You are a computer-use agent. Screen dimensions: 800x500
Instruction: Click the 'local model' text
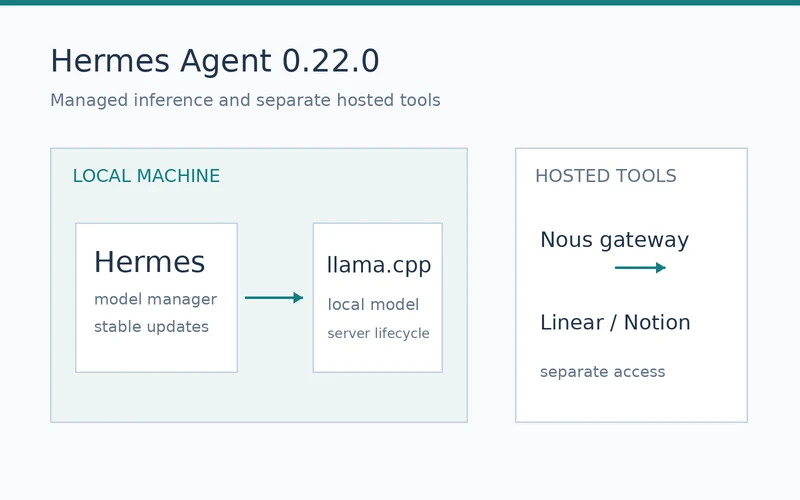pyautogui.click(x=373, y=305)
